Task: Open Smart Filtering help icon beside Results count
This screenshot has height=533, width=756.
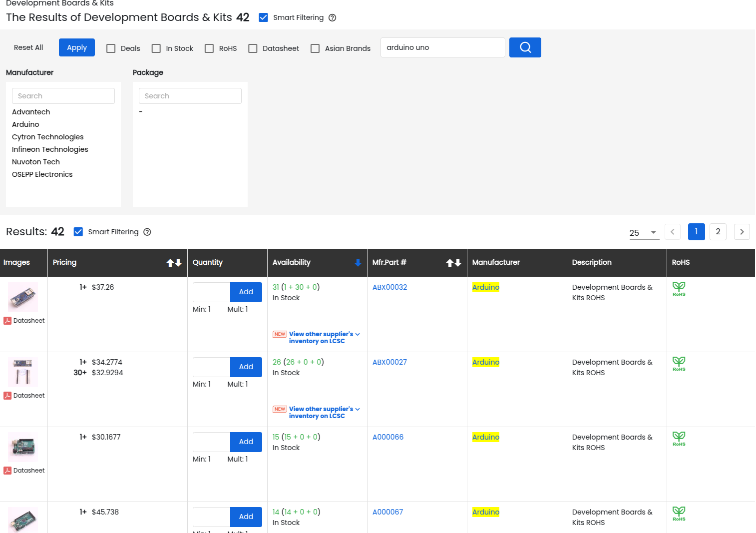Action: pos(147,232)
